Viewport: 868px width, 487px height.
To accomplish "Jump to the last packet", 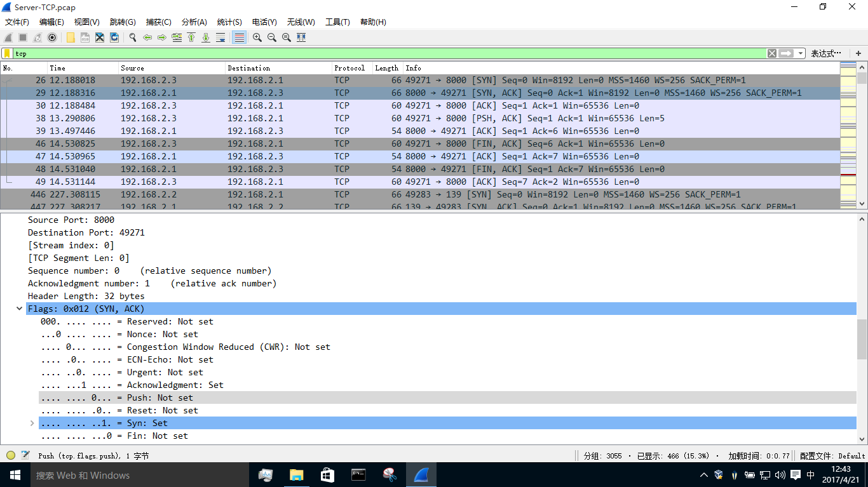I will tap(206, 37).
